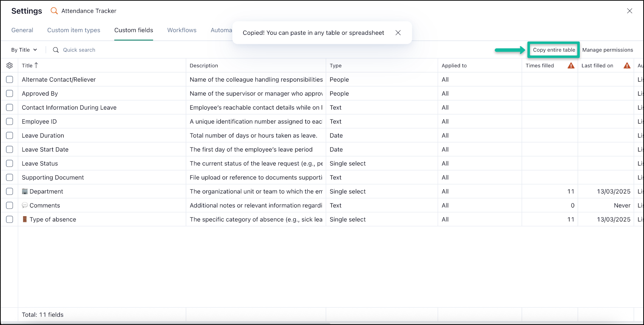The image size is (644, 325).
Task: Click the table settings gear icon
Action: [x=9, y=65]
